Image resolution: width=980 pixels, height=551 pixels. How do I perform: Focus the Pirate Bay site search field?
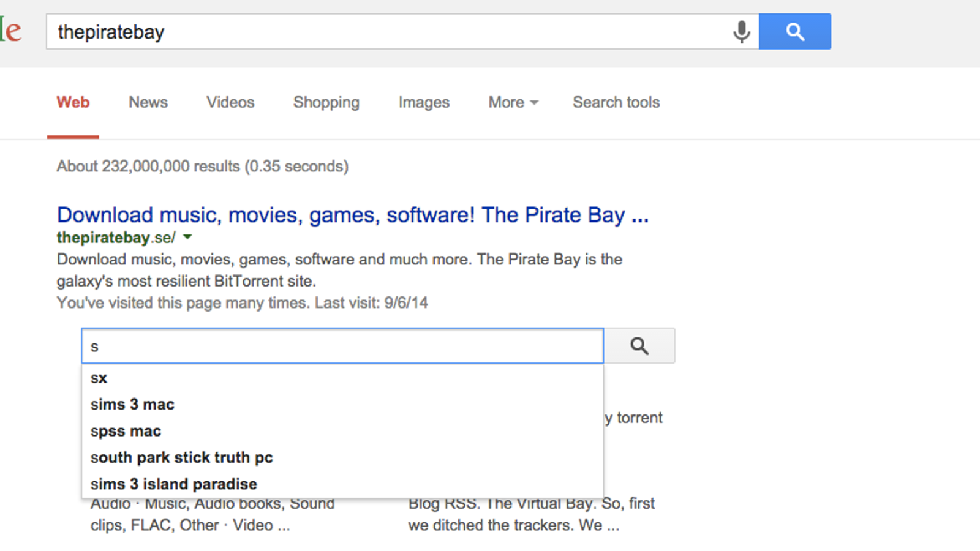[x=342, y=346]
